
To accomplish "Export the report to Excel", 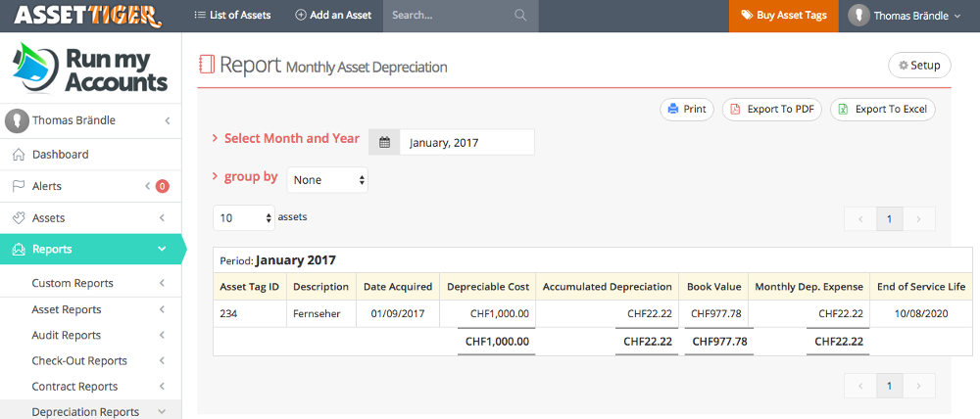I will (882, 110).
